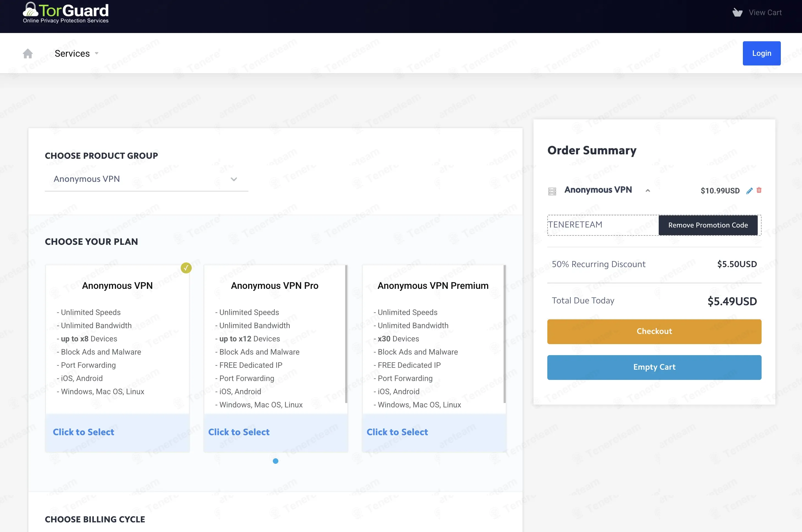Click the TorGuard logo
802x532 pixels.
click(x=66, y=13)
